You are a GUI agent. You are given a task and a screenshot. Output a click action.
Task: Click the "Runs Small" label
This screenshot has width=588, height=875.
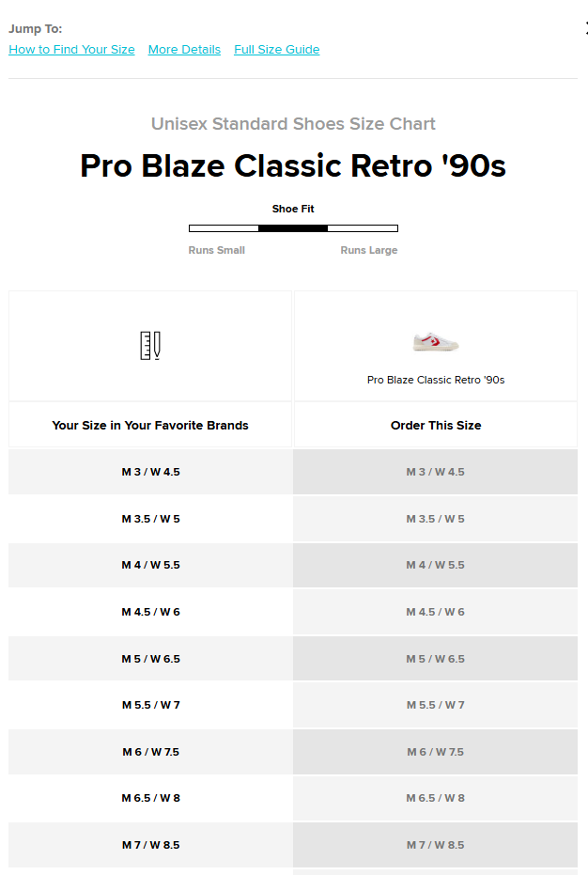pyautogui.click(x=216, y=250)
